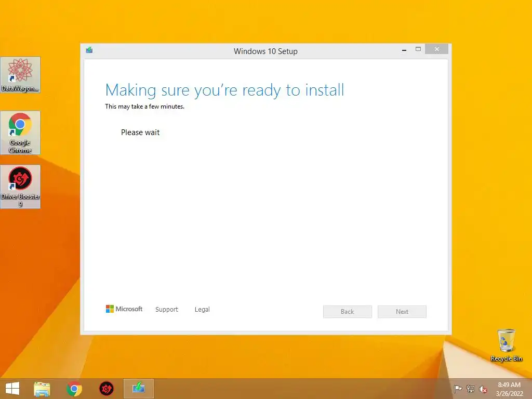Open the Legal link

(202, 310)
